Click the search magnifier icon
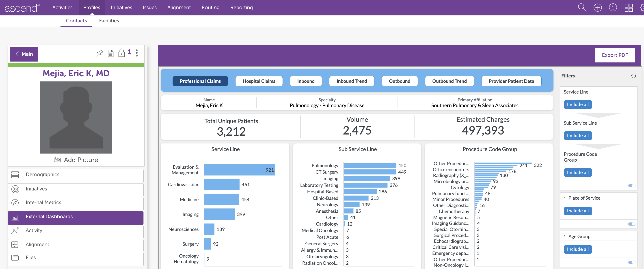Viewport: 644px width, 269px height. 582,7
